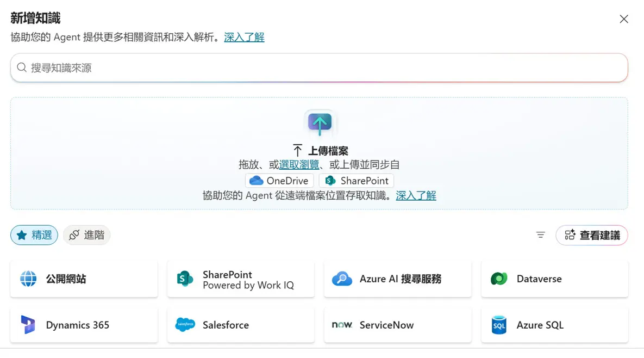Click the 查看建議 button
This screenshot has height=358, width=644.
coord(592,235)
